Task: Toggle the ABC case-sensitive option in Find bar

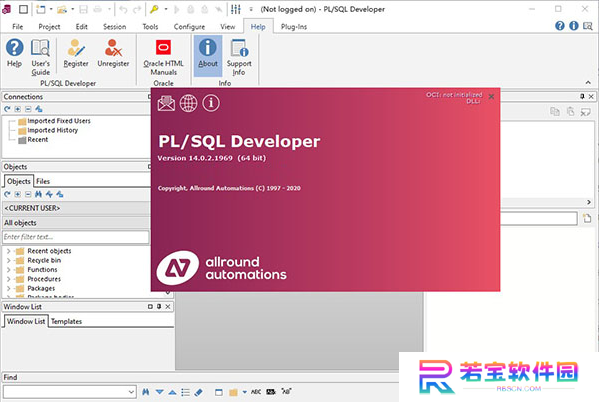Action: [256, 392]
